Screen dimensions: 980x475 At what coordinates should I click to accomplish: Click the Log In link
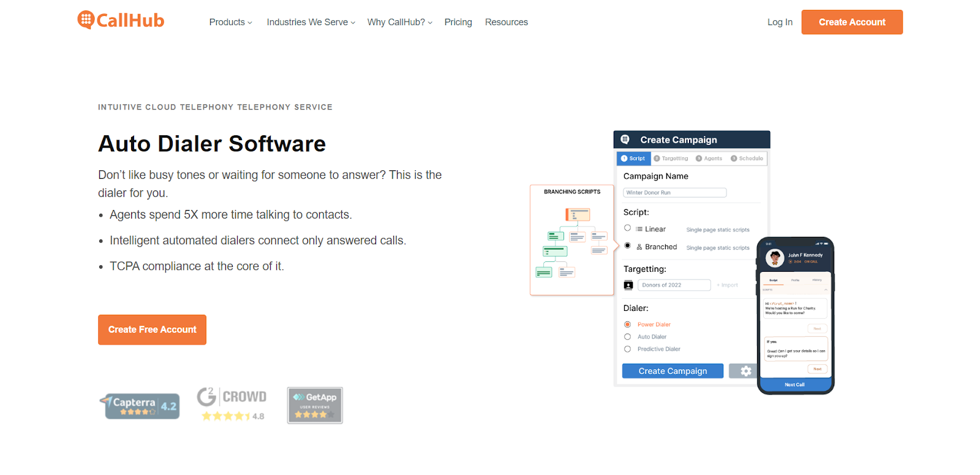click(x=780, y=22)
